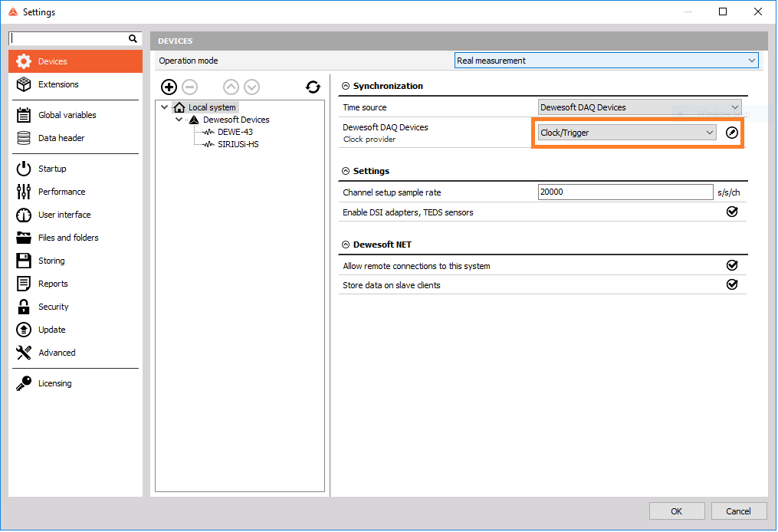The width and height of the screenshot is (778, 532).
Task: Click the Licensing key icon
Action: (x=23, y=383)
